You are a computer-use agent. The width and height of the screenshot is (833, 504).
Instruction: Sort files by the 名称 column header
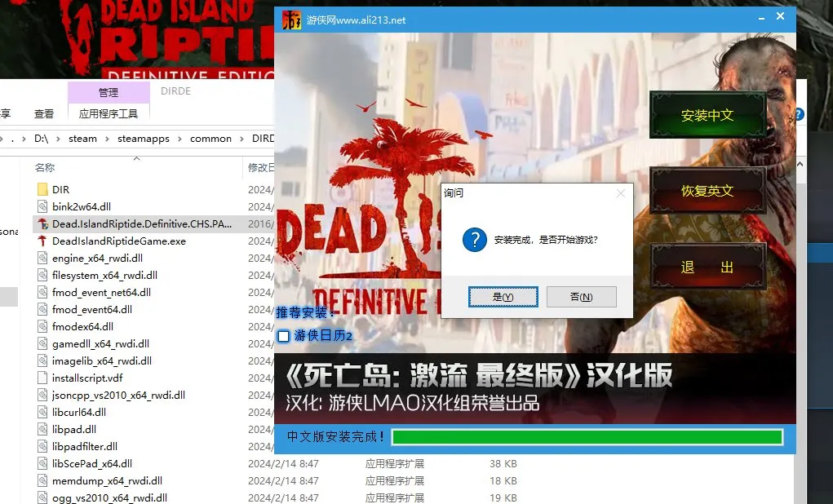45,168
